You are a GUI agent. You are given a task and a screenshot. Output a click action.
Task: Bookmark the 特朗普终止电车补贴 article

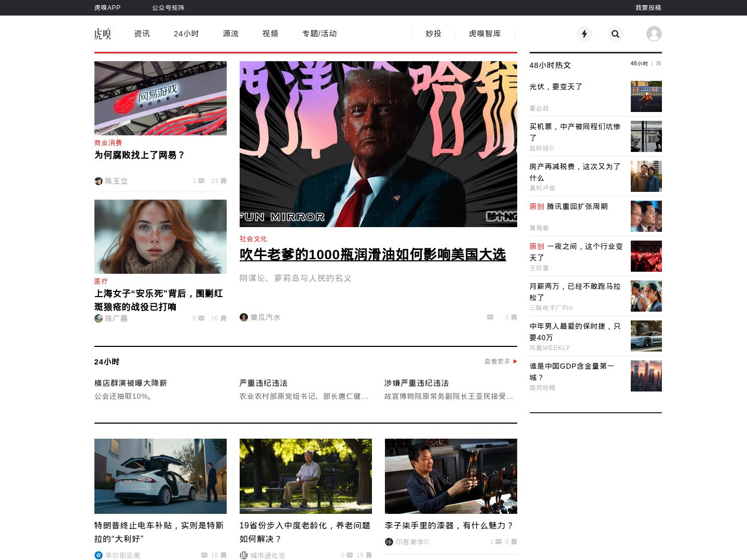[224, 555]
